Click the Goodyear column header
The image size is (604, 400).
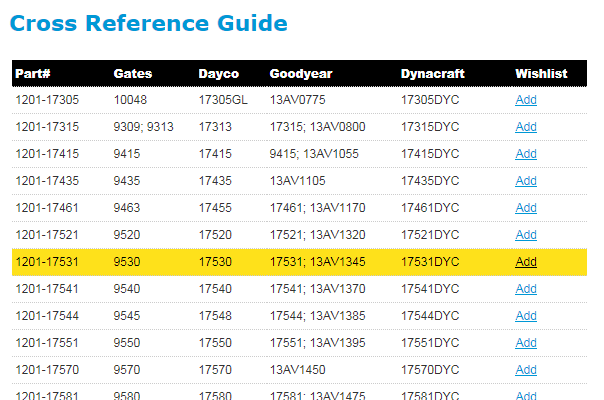[x=301, y=74]
